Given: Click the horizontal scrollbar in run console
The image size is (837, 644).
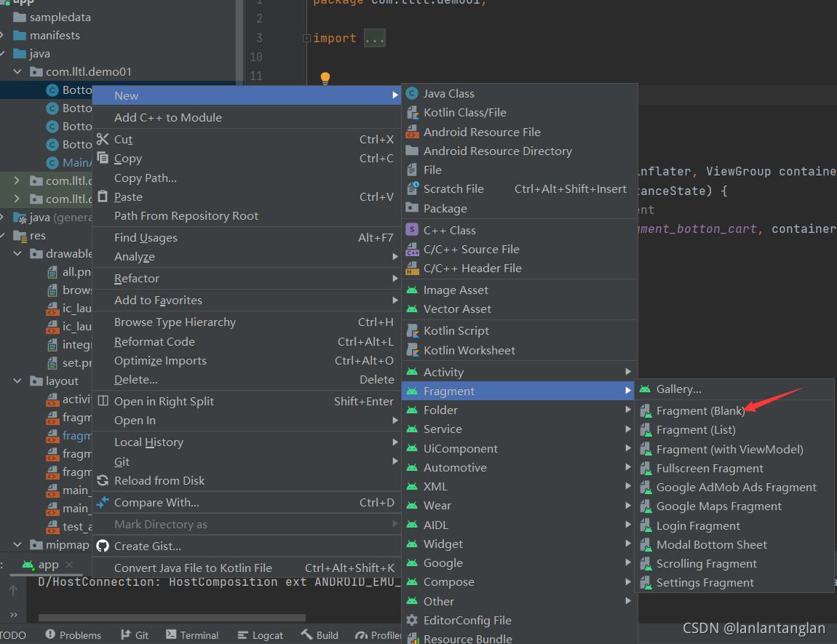Looking at the screenshot, I should [x=172, y=618].
